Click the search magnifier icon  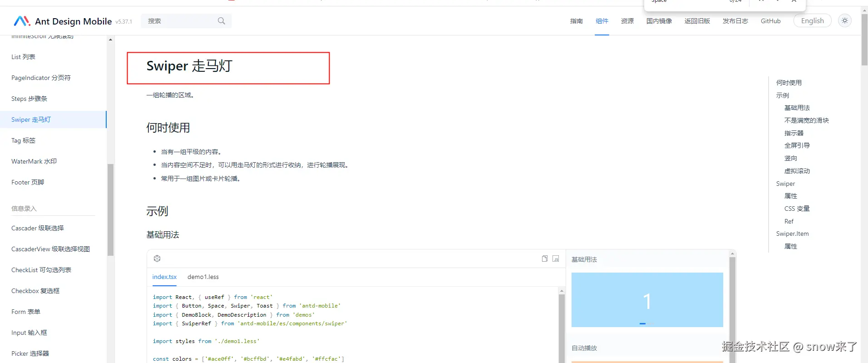pos(222,21)
